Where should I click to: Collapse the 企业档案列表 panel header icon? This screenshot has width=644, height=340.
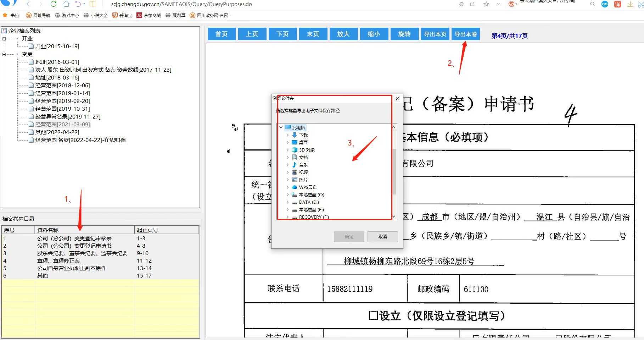point(4,31)
